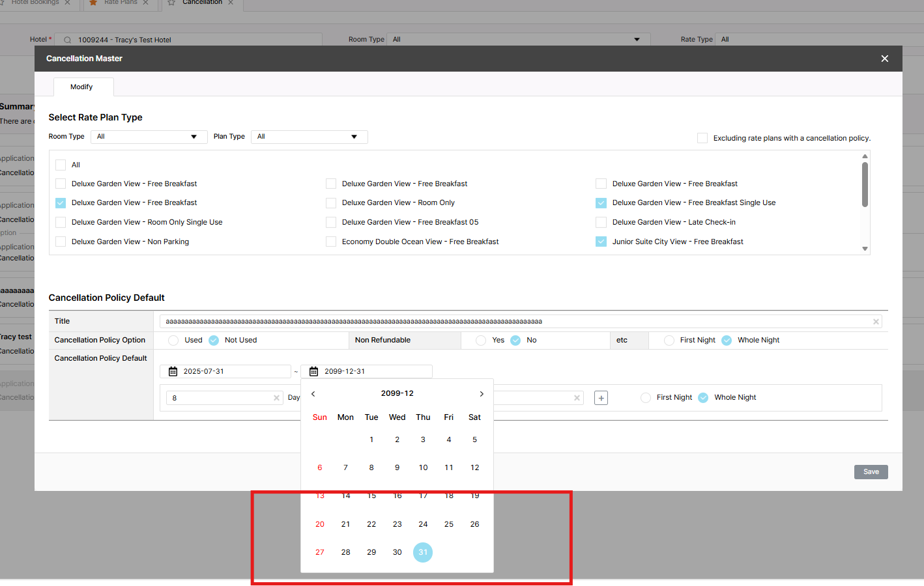Image resolution: width=924 pixels, height=586 pixels.
Task: Open the Room Type dropdown in the dialog
Action: 149,137
